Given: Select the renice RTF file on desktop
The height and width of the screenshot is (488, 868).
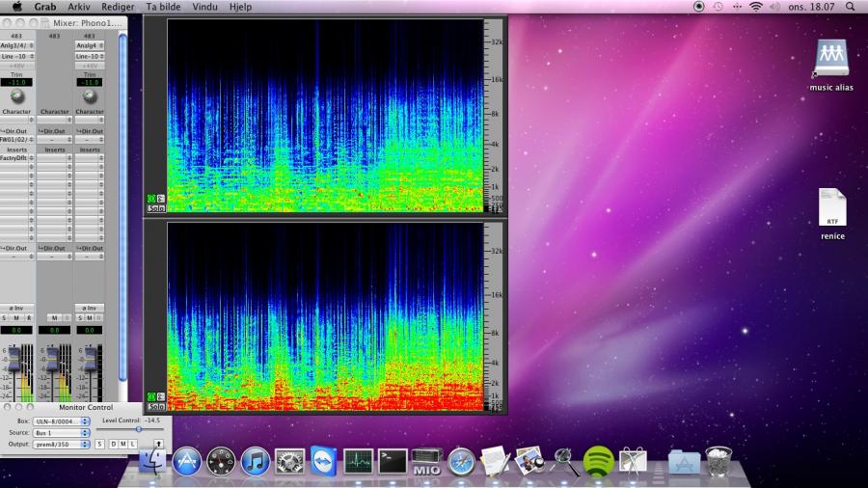Looking at the screenshot, I should 831,208.
